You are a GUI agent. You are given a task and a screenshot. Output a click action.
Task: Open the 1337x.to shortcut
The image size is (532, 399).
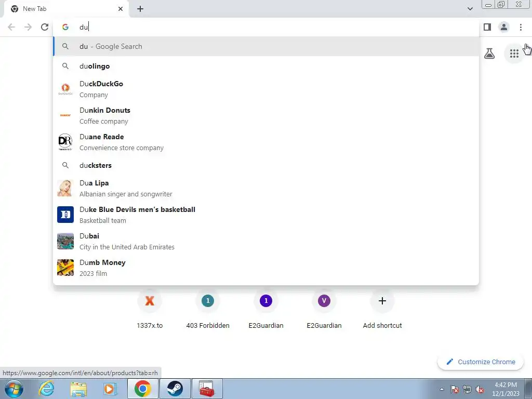click(x=150, y=310)
